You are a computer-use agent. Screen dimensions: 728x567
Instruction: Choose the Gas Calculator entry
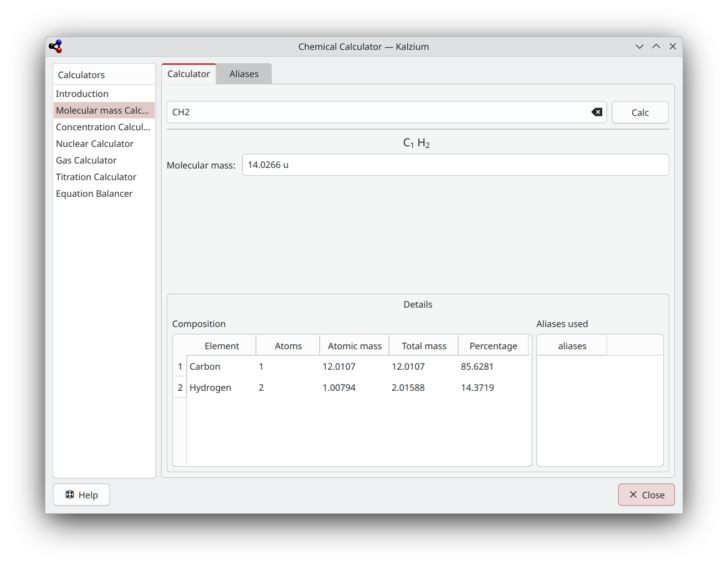tap(86, 160)
